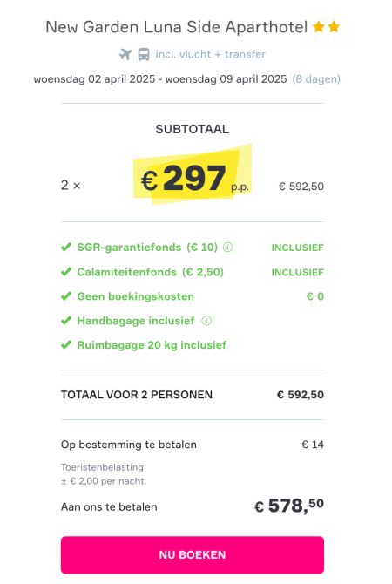Screen dimensions: 392x584
Task: Click the second gold star rating
Action: pyautogui.click(x=334, y=27)
